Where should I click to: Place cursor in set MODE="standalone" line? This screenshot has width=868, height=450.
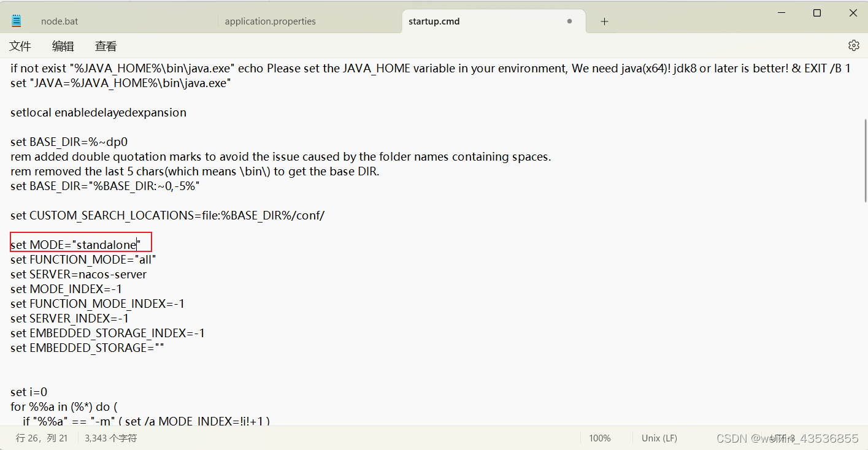75,245
